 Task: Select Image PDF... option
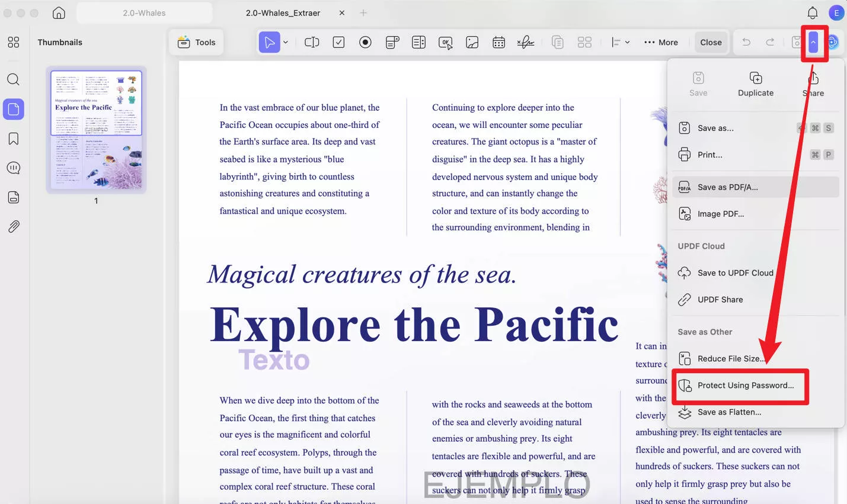[x=756, y=214]
